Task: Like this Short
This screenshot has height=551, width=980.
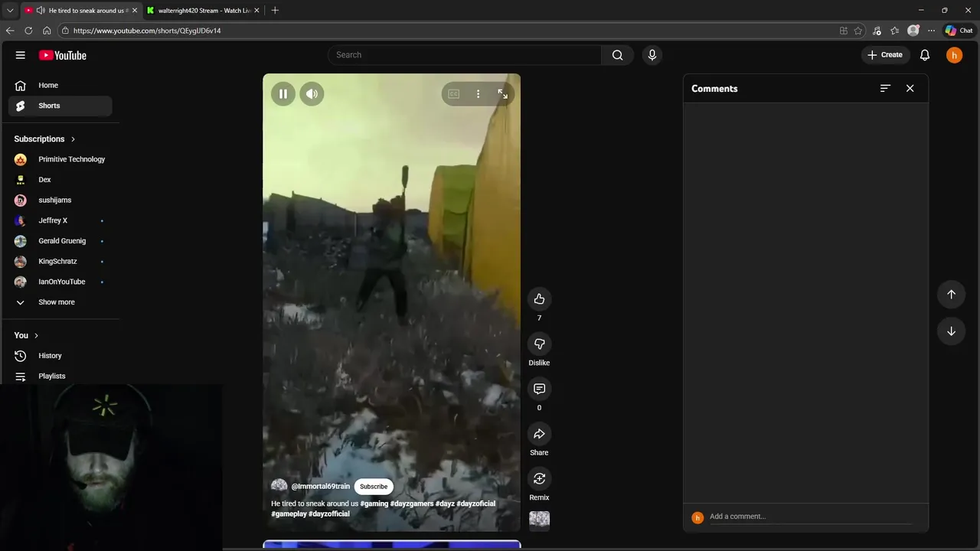Action: [539, 299]
